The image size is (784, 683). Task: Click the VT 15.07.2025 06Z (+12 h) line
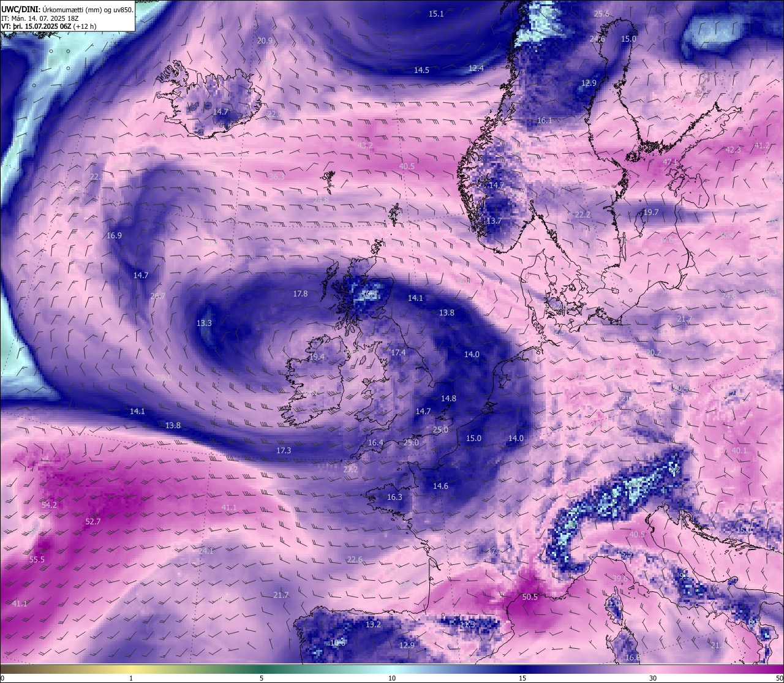click(x=48, y=26)
